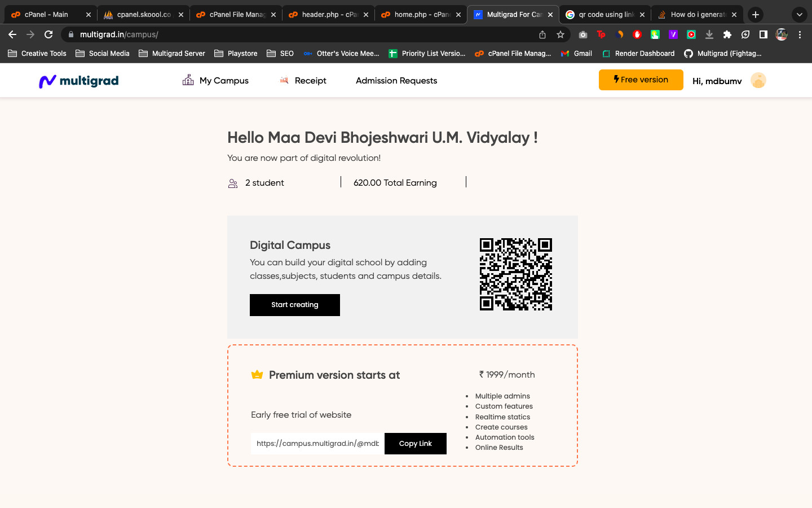Click the 620.00 Total Earning text
The image size is (812, 508).
[395, 183]
